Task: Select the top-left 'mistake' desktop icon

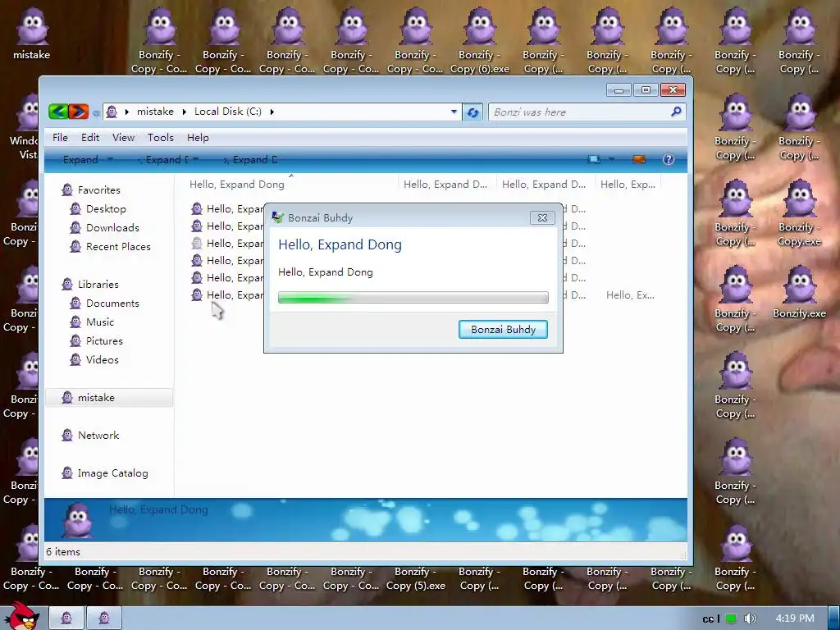Action: 32,33
